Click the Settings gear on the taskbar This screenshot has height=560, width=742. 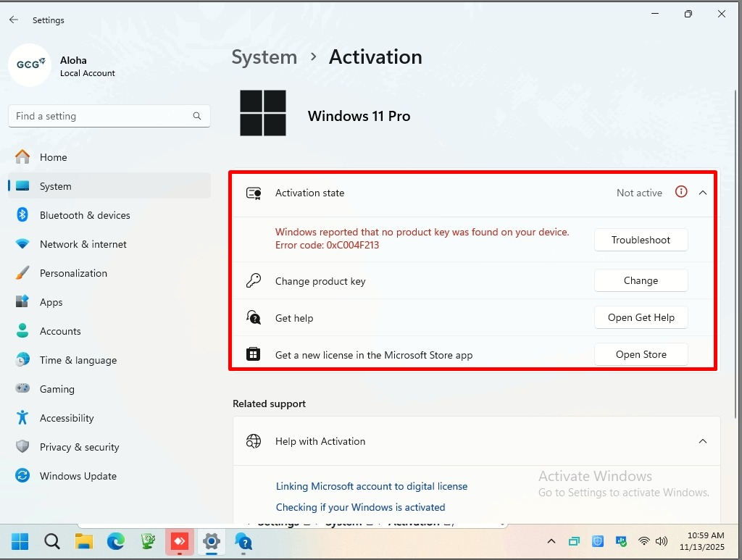point(212,542)
